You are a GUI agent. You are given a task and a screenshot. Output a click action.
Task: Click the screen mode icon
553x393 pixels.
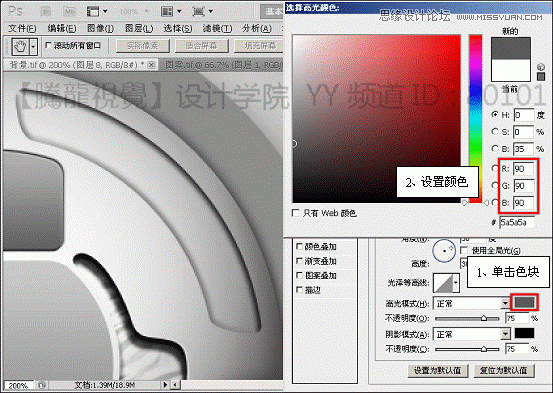click(x=198, y=12)
